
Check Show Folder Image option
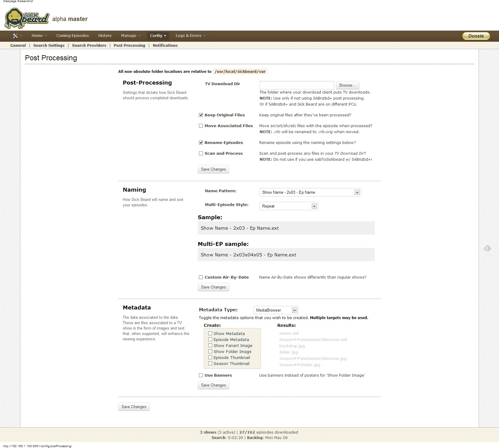tap(210, 351)
